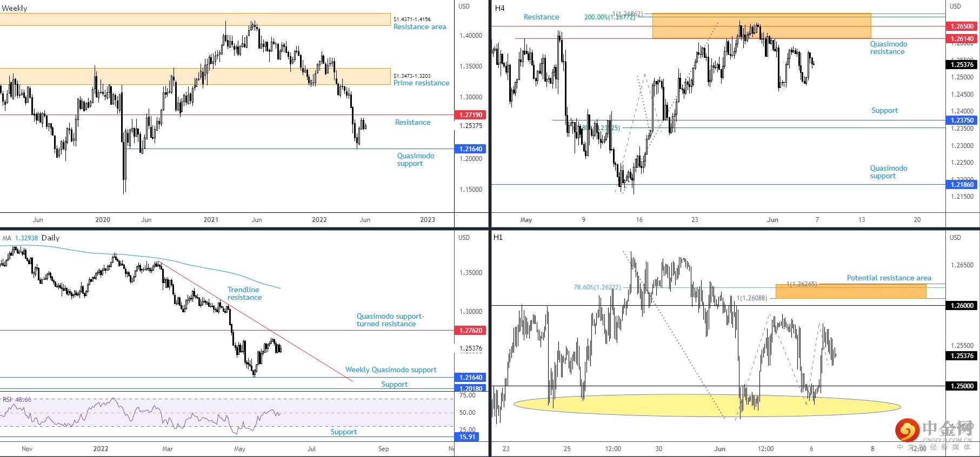This screenshot has width=980, height=457.
Task: Click the 1.26000 black price tag on H1 chart
Action: [962, 306]
